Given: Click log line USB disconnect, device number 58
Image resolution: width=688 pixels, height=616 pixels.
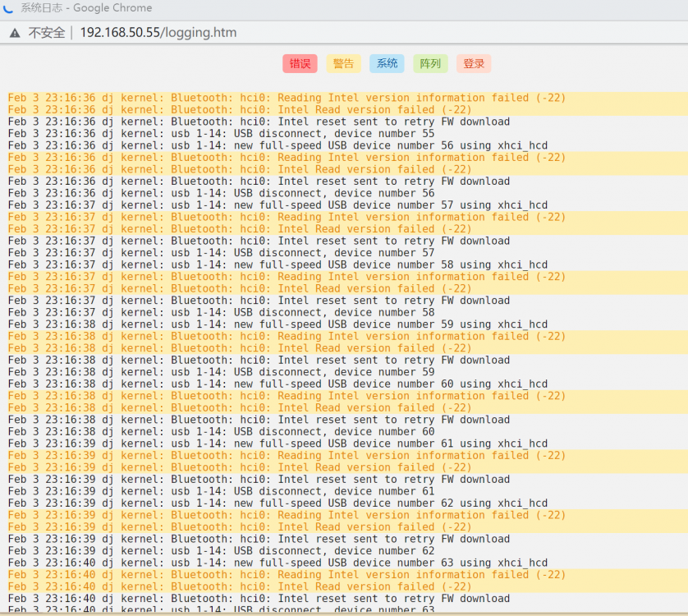Looking at the screenshot, I should (x=221, y=312).
